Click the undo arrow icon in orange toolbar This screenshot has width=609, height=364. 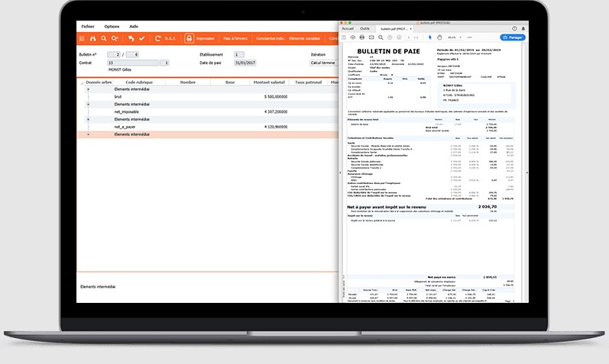(131, 37)
